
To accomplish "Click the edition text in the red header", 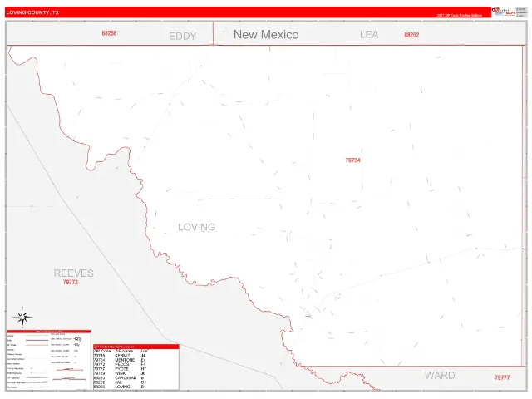I will (x=460, y=15).
